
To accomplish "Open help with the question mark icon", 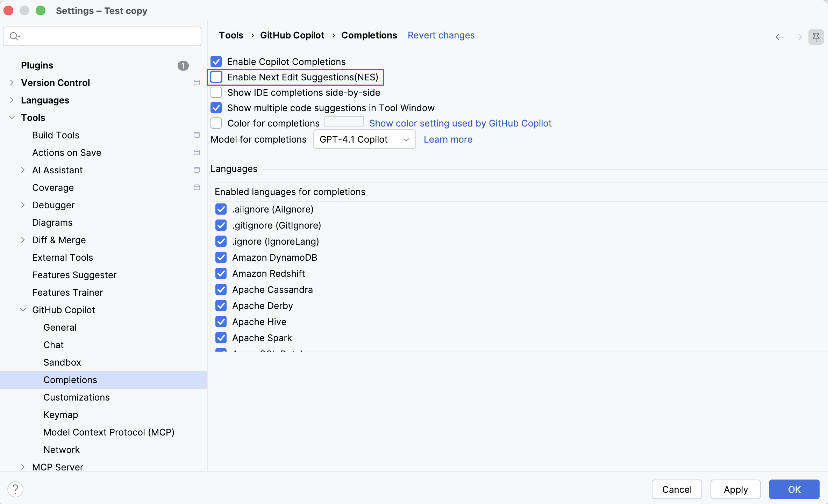I will click(15, 489).
